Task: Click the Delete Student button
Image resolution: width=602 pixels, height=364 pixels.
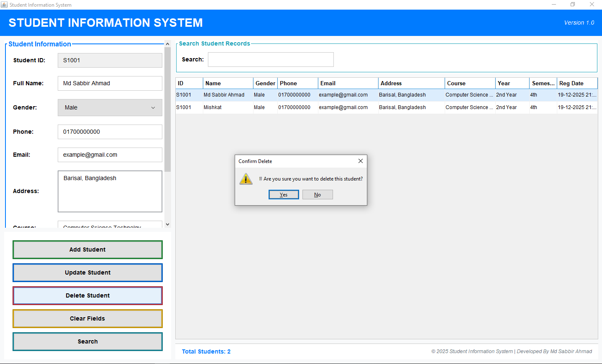Action: pyautogui.click(x=87, y=295)
